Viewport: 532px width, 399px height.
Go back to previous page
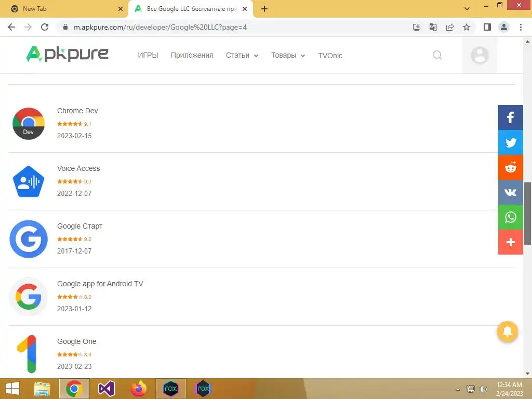[11, 27]
